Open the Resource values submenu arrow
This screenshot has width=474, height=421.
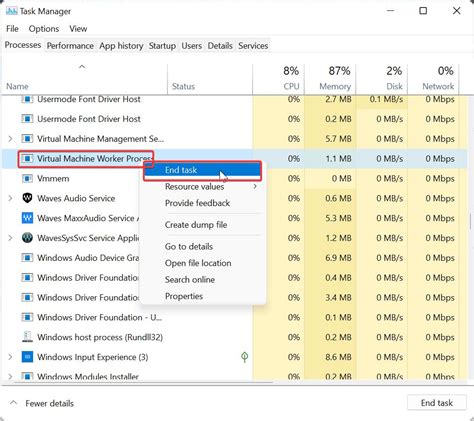(x=255, y=186)
